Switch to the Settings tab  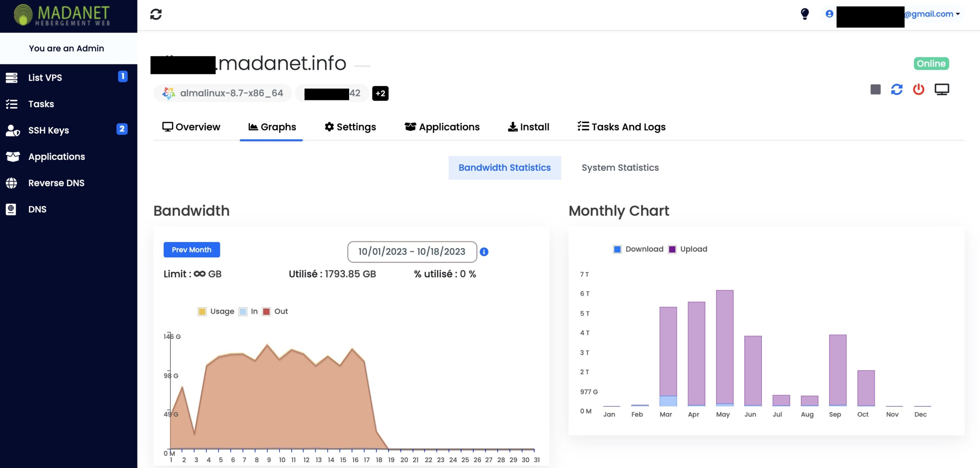[x=350, y=127]
